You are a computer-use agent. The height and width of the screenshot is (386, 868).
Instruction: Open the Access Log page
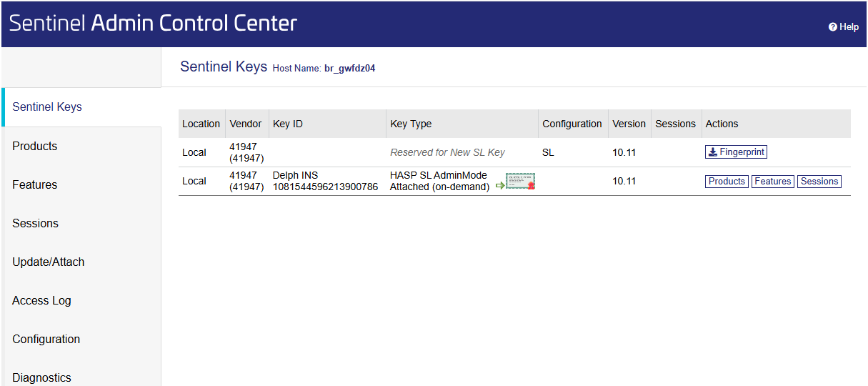pos(41,300)
